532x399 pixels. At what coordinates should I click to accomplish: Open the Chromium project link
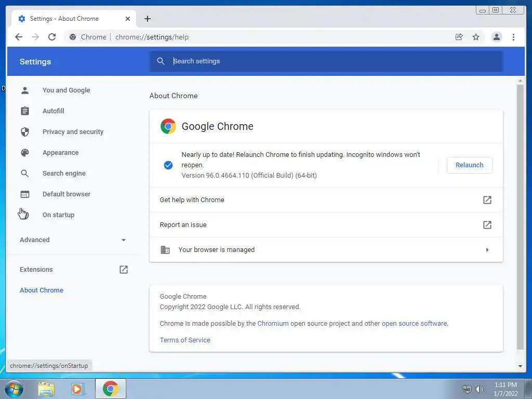click(x=273, y=323)
